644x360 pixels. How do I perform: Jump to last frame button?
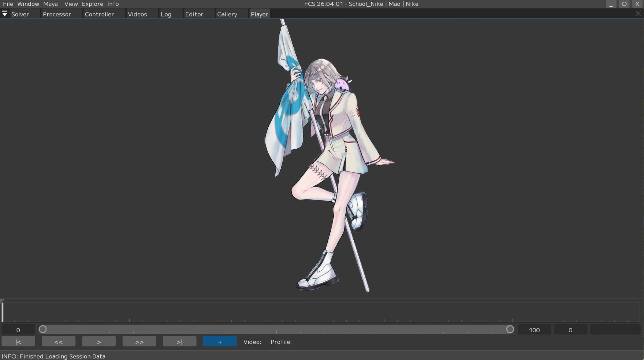[179, 342]
